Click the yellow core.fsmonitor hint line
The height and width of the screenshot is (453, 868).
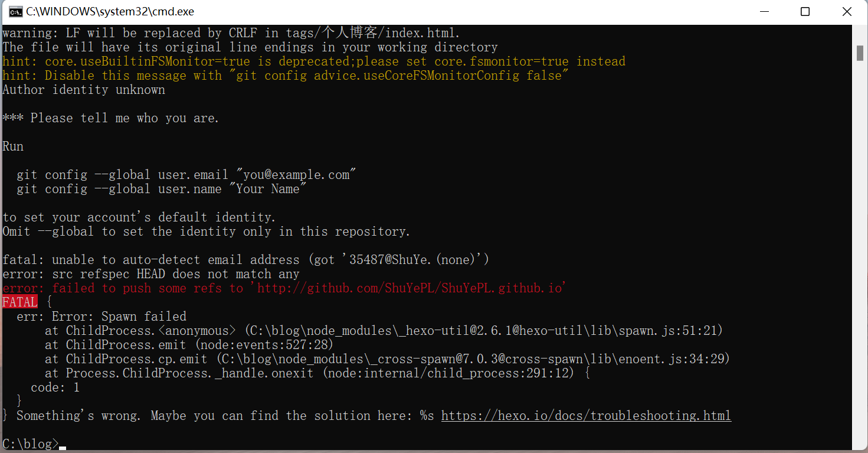313,61
